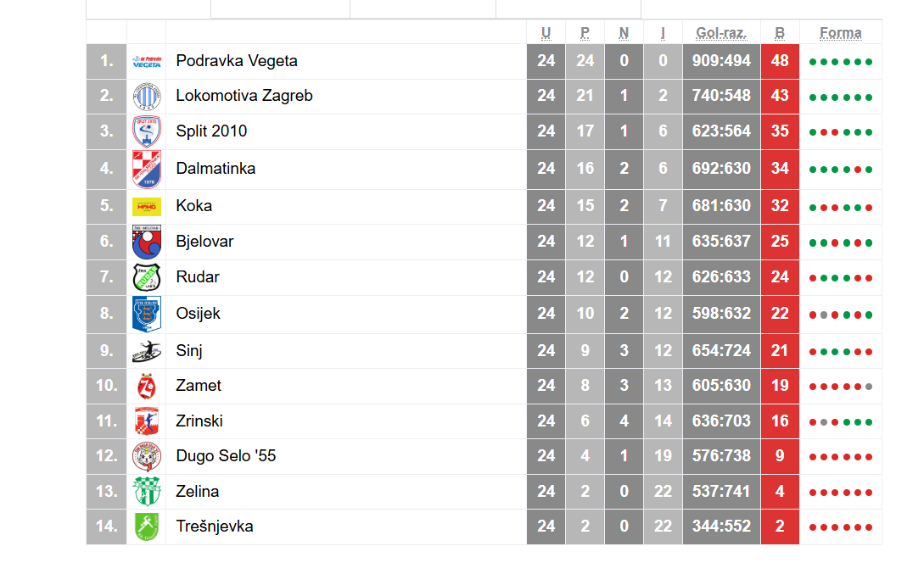Click the blue Osijek shield logo

coord(147,314)
